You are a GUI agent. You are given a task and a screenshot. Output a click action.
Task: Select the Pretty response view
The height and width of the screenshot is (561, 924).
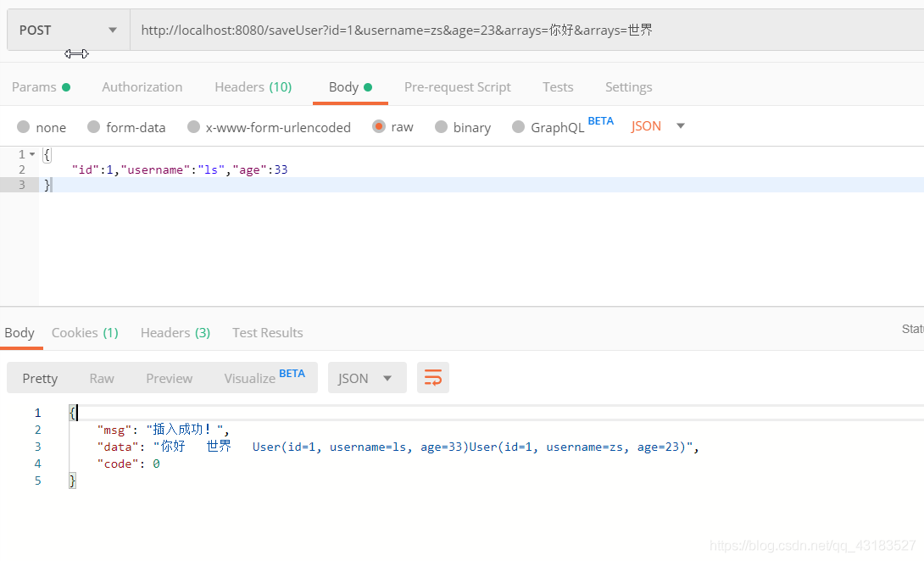pyautogui.click(x=40, y=378)
